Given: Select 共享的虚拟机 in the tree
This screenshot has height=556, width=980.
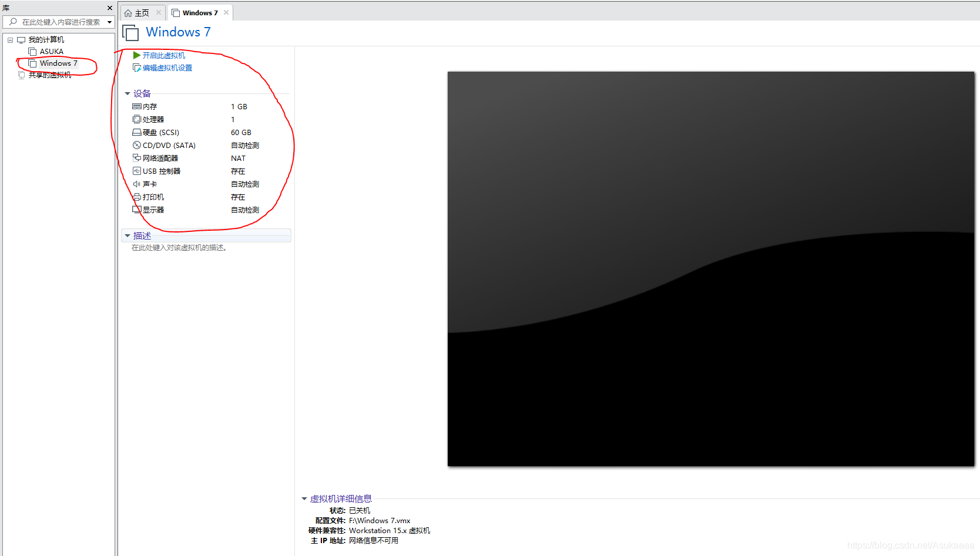Looking at the screenshot, I should 50,75.
